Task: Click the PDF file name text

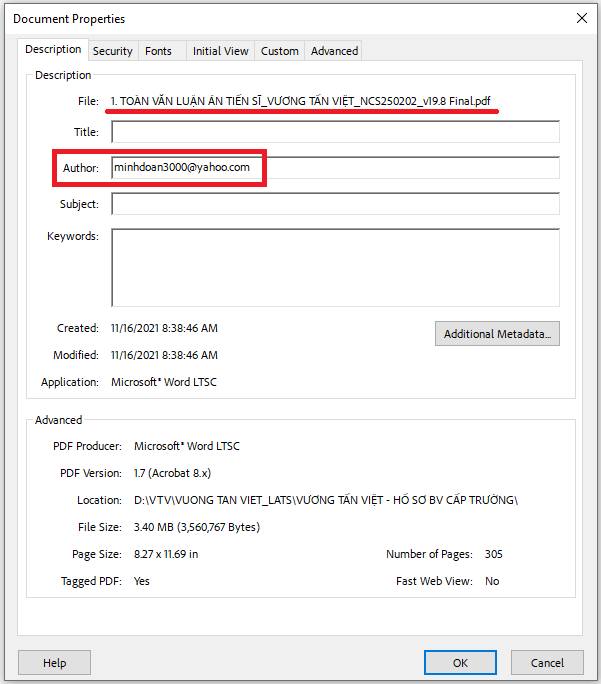Action: (x=302, y=102)
